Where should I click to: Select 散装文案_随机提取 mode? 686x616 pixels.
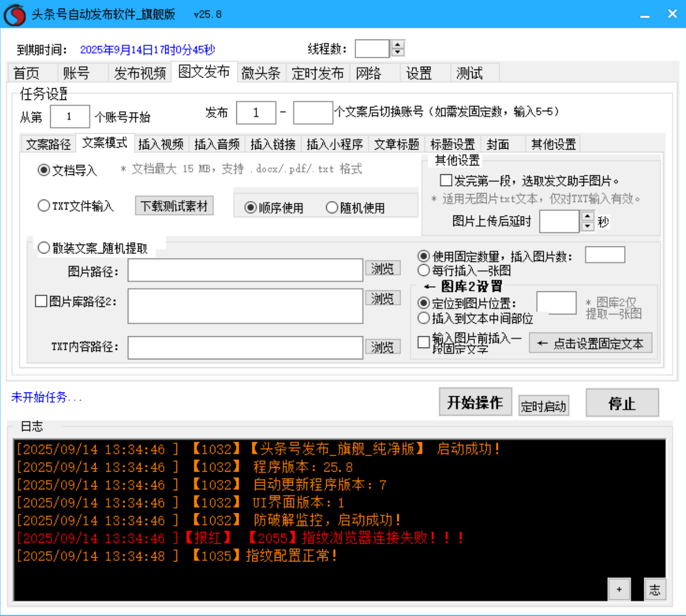[x=43, y=247]
